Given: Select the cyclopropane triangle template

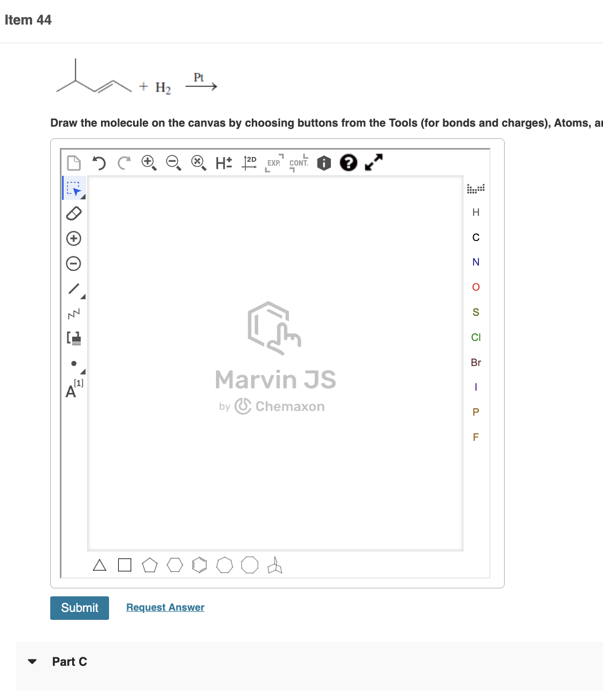Looking at the screenshot, I should (99, 564).
